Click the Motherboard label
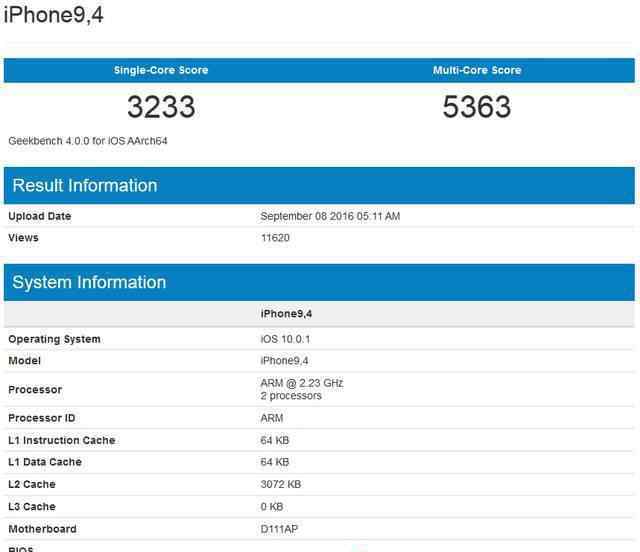This screenshot has height=552, width=640. 42,529
